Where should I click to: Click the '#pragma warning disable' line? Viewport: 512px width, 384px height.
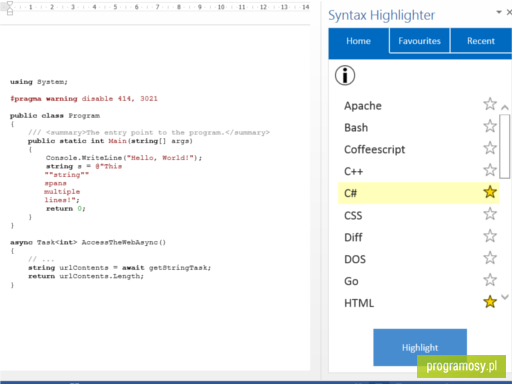point(84,99)
